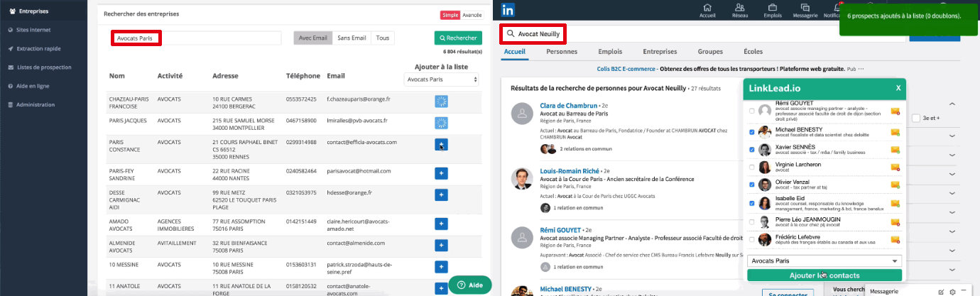Image resolution: width=980 pixels, height=296 pixels.
Task: Click email icon next to Michael BENESTY
Action: pyautogui.click(x=895, y=132)
